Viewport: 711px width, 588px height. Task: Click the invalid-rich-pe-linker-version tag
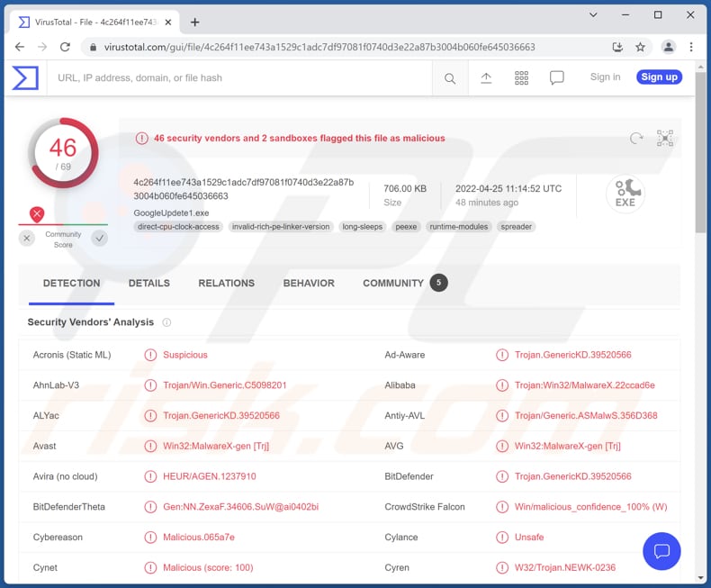pos(281,226)
